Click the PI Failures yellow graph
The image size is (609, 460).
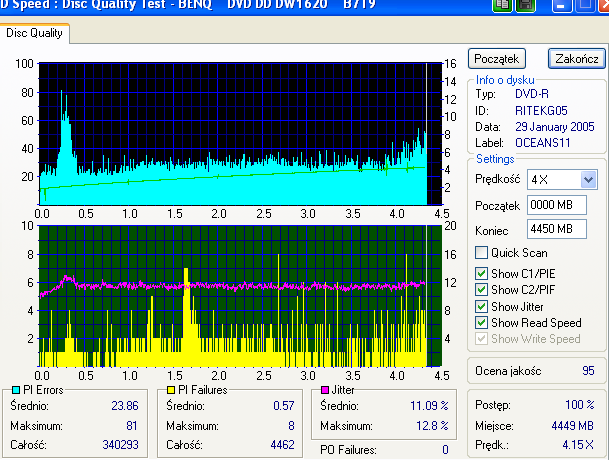[x=240, y=296]
